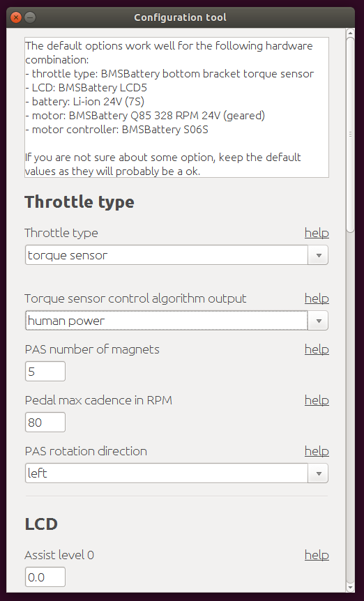Open help for Throttle type

point(317,233)
